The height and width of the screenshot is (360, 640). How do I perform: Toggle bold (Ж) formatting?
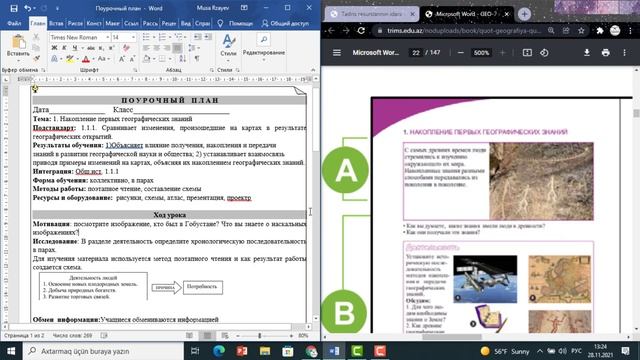point(54,48)
